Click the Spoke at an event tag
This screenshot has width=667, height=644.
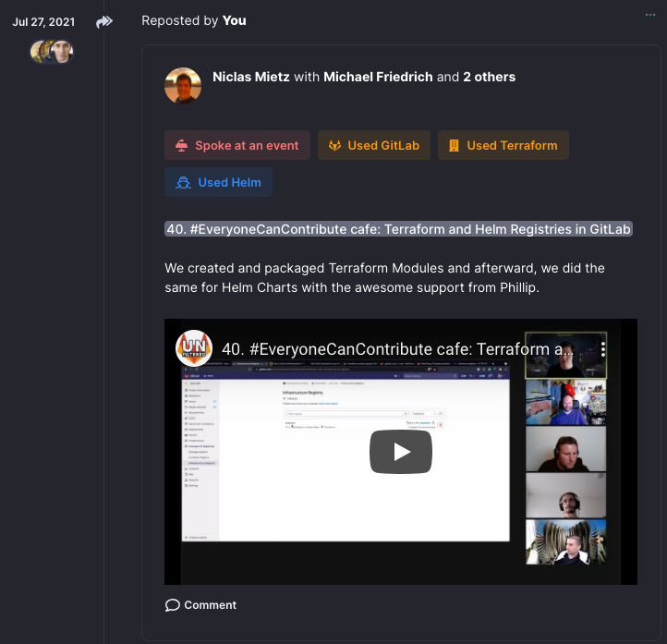point(237,145)
